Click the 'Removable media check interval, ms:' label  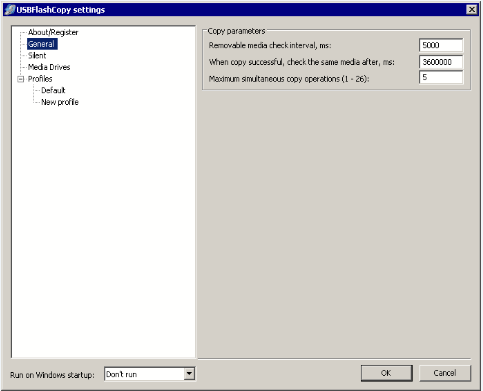pos(270,45)
